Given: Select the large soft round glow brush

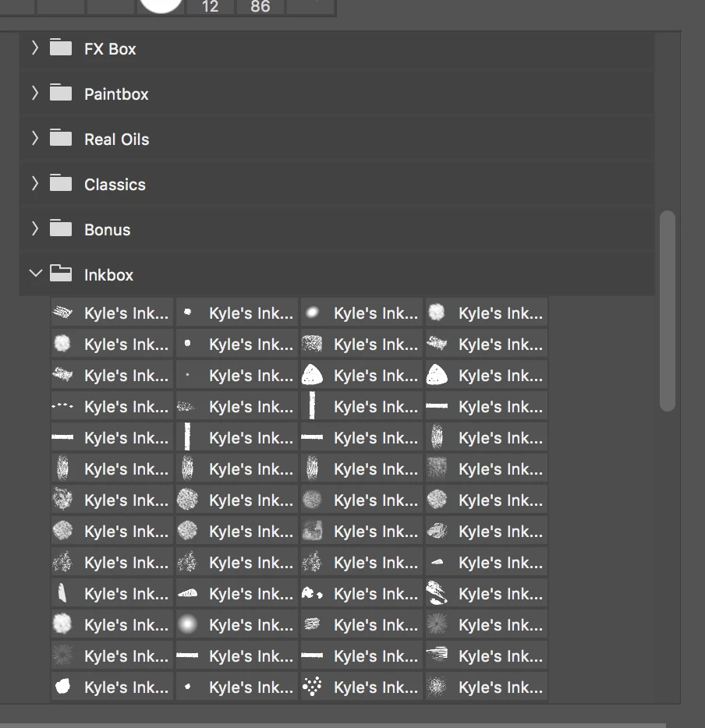Looking at the screenshot, I should pyautogui.click(x=237, y=624).
